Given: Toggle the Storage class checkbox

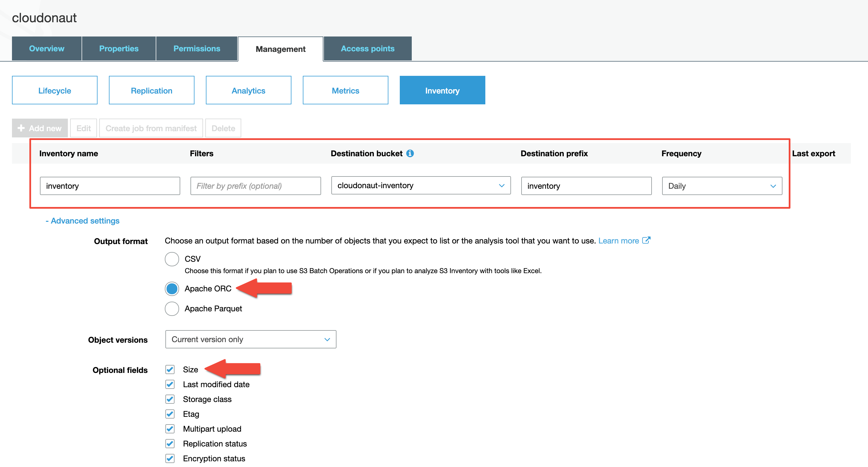Looking at the screenshot, I should [x=170, y=399].
